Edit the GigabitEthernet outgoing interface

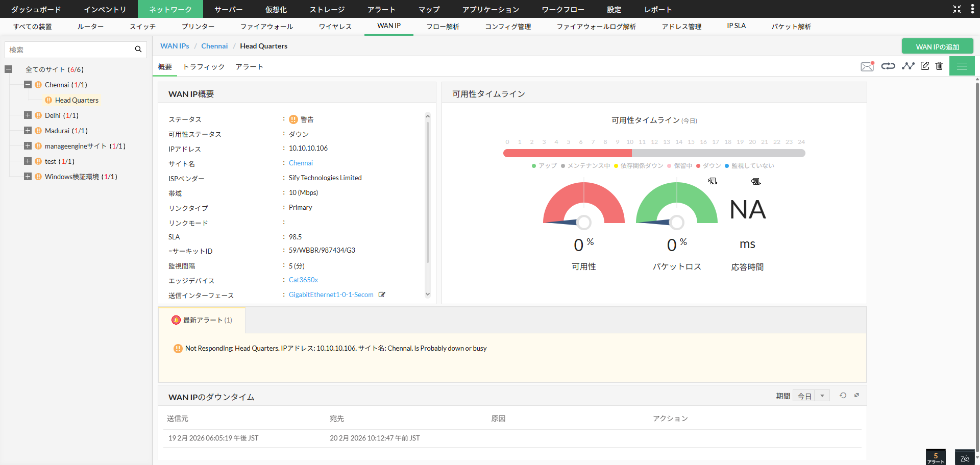coord(382,295)
